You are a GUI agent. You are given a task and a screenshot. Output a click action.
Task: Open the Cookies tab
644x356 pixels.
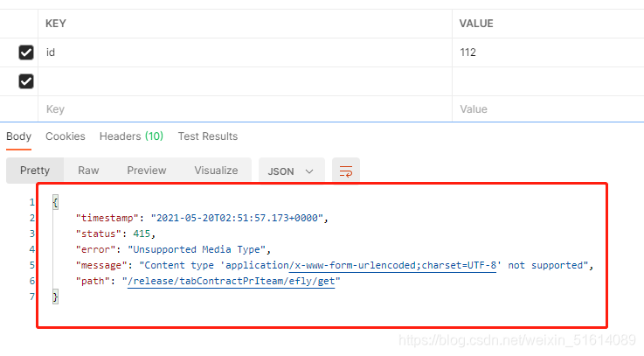coord(66,136)
